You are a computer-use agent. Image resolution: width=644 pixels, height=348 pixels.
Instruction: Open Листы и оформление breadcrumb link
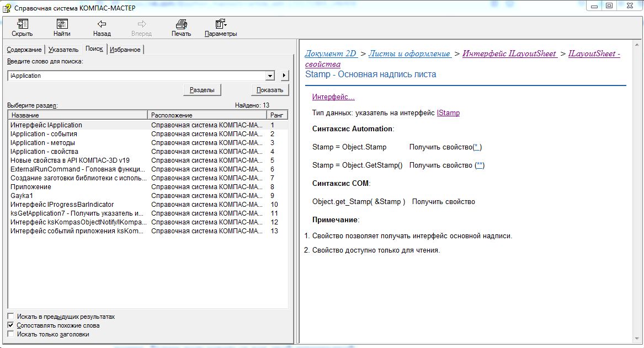pos(409,53)
